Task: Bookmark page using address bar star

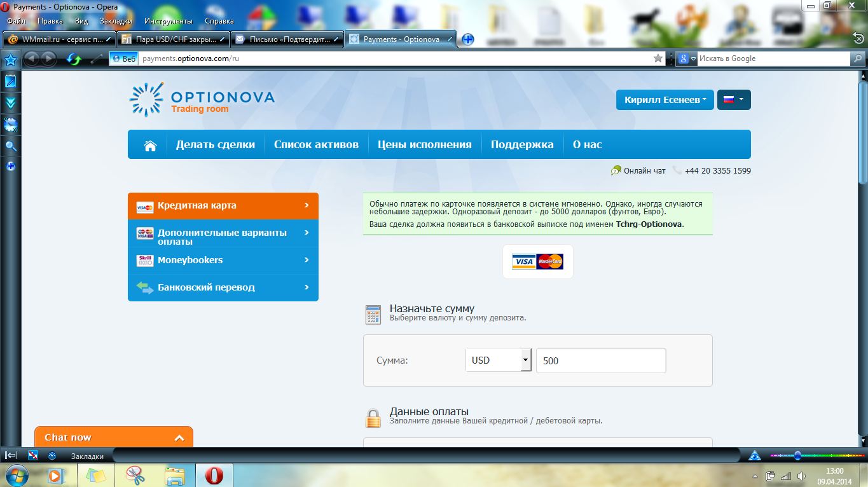Action: tap(658, 58)
